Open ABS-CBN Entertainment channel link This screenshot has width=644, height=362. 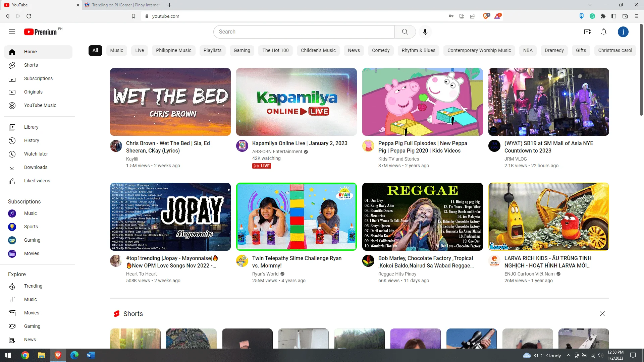(277, 152)
